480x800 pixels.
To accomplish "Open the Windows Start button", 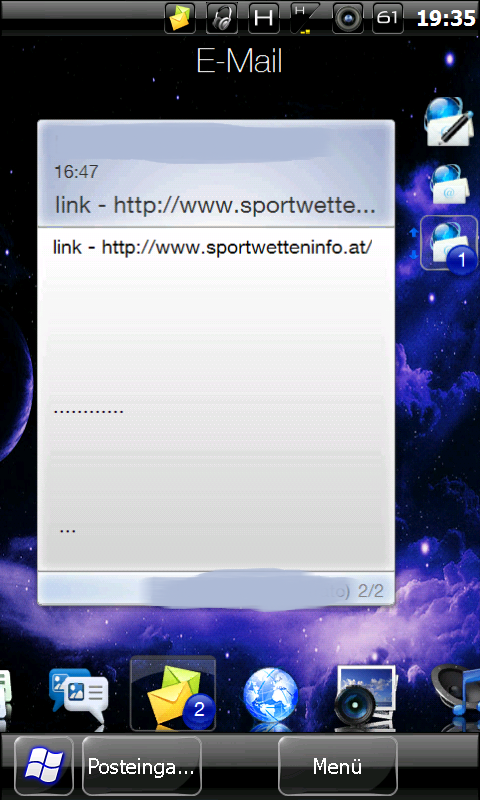I will pos(44,766).
